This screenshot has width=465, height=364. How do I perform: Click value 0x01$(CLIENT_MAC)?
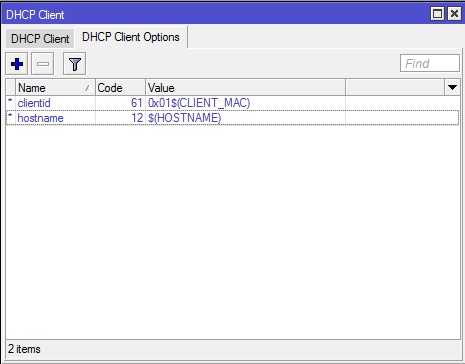(199, 103)
